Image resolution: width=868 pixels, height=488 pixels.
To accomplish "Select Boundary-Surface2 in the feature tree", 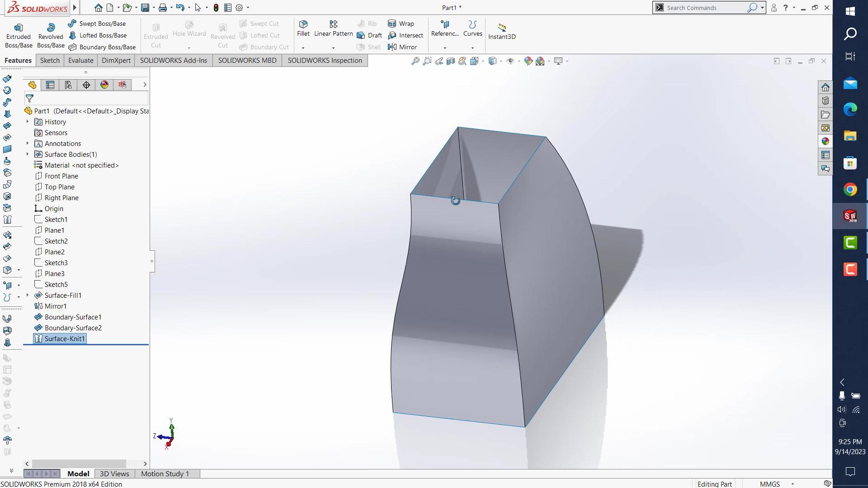I will (x=73, y=328).
